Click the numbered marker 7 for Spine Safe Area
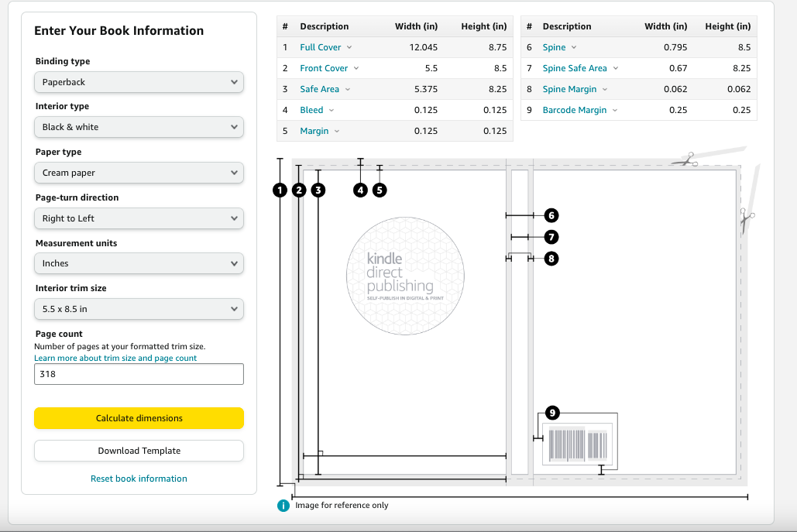 point(551,237)
